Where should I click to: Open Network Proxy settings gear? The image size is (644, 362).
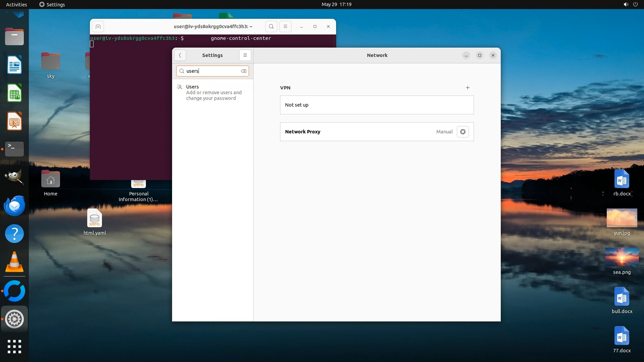pyautogui.click(x=463, y=132)
